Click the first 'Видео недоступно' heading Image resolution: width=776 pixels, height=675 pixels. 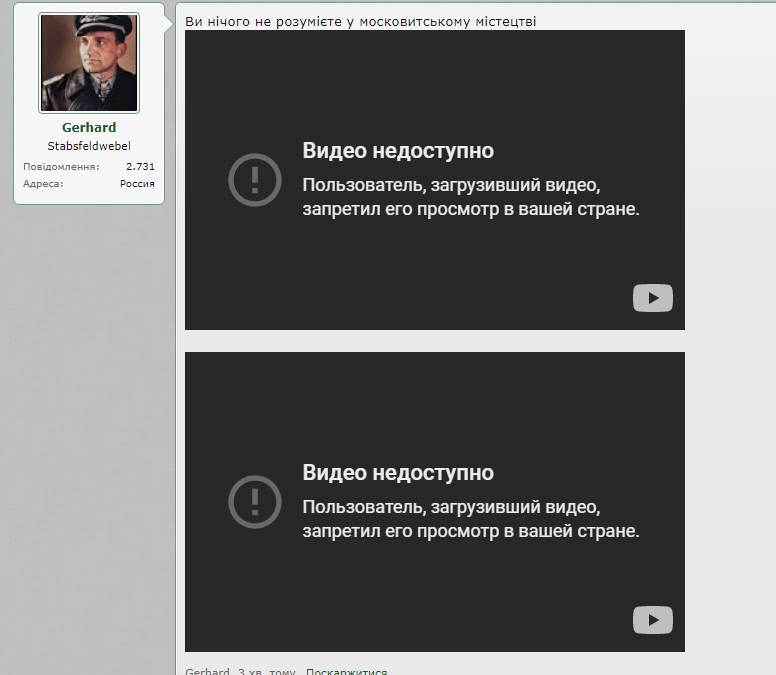(398, 151)
